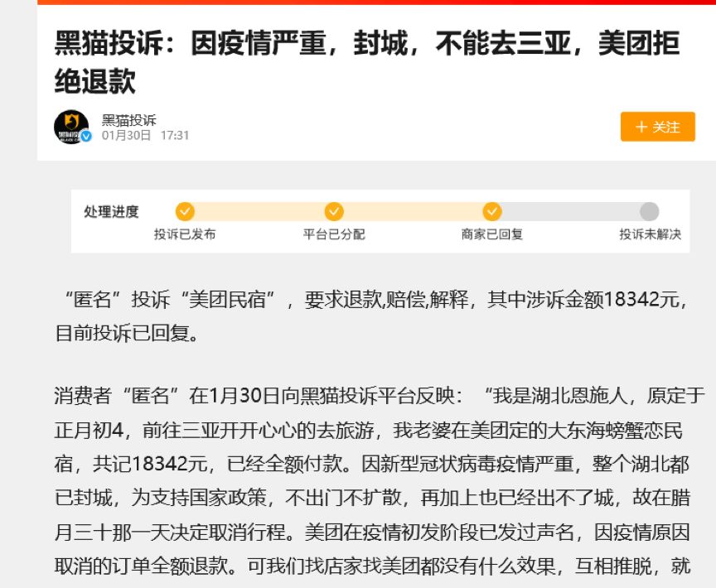
Task: Click the 投诉未解决 step label
Action: 651,234
